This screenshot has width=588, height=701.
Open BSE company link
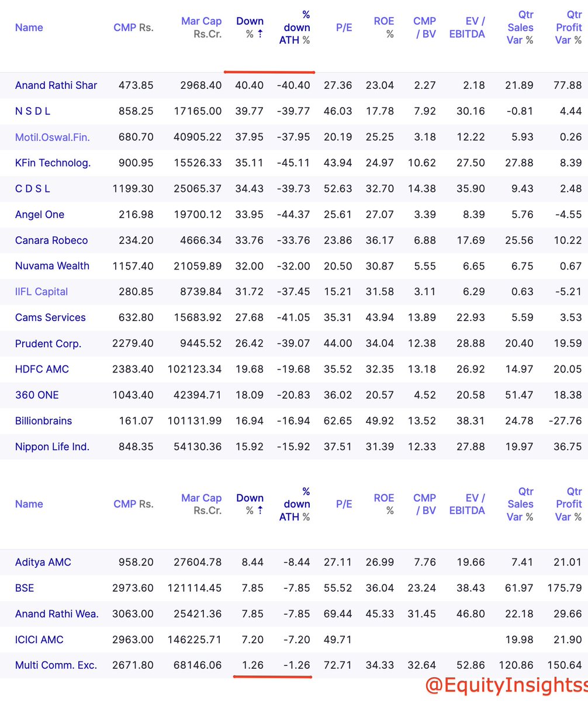(x=25, y=588)
